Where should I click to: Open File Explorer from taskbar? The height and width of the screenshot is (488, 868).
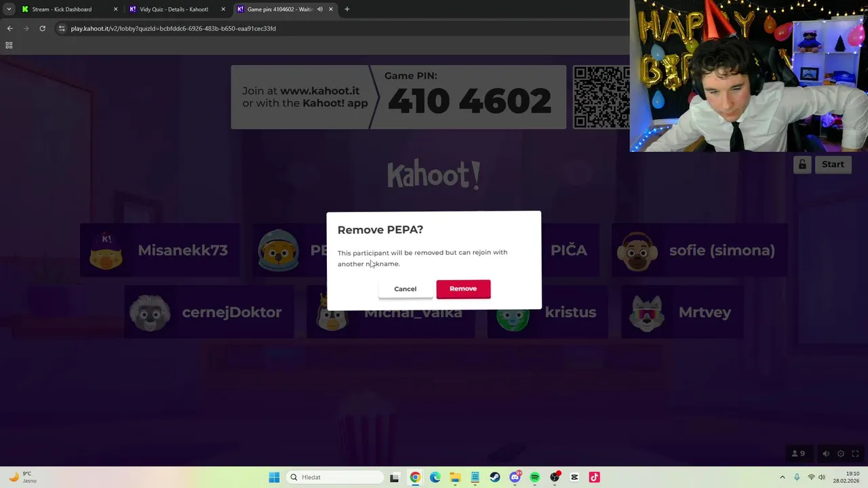tap(455, 477)
